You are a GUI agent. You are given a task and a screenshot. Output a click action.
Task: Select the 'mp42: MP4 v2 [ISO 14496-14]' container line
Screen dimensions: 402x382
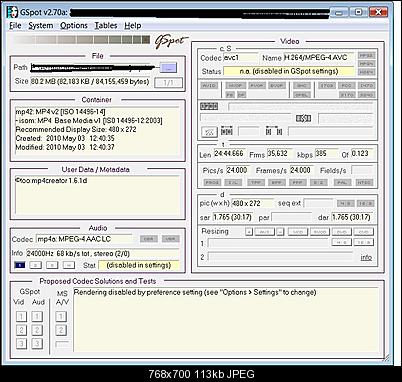click(x=61, y=112)
